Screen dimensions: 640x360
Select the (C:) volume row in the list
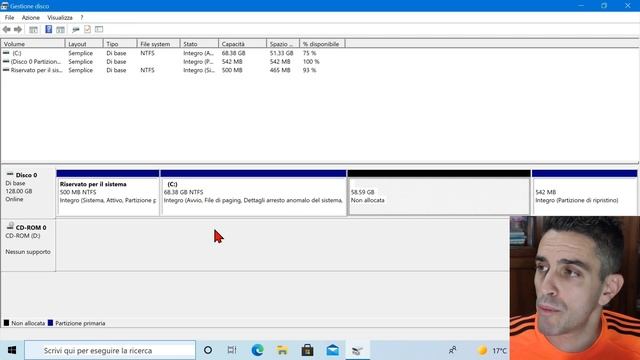point(173,53)
